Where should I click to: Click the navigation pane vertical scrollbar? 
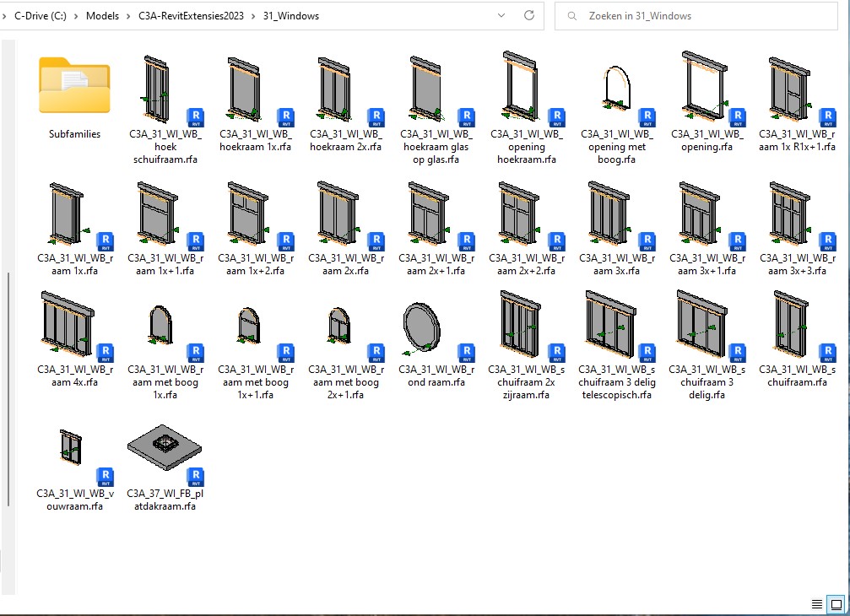(x=8, y=388)
